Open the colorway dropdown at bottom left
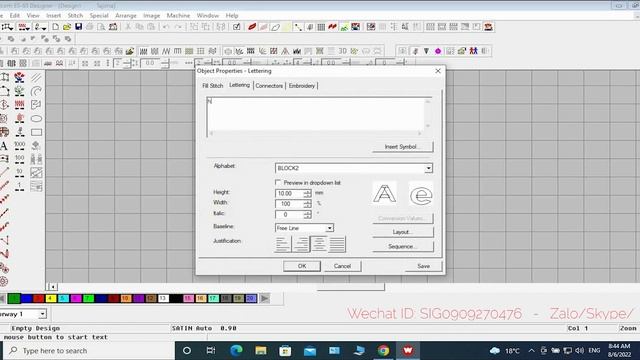Image resolution: width=640 pixels, height=360 pixels. (x=42, y=314)
